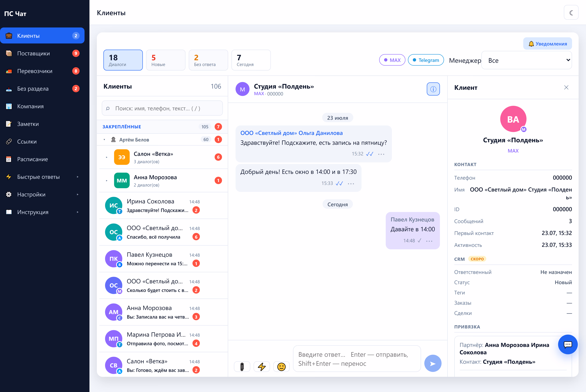Image resolution: width=586 pixels, height=392 pixels.
Task: Open the Ирина Соколова conversation
Action: 164,206
